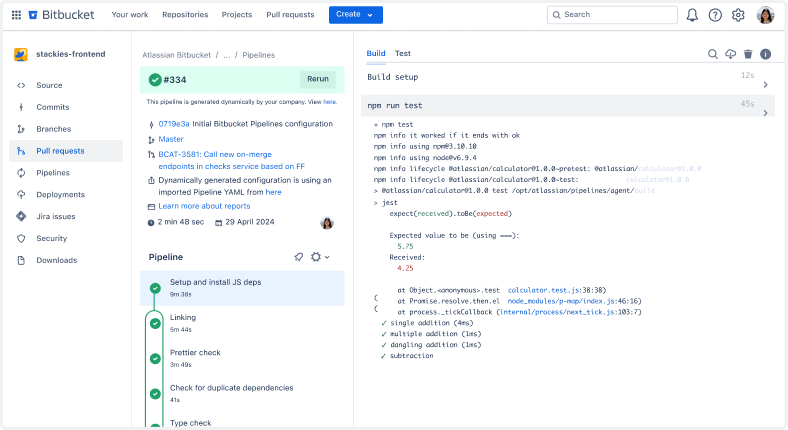The width and height of the screenshot is (788, 430).
Task: Click the trash icon in log toolbar
Action: 748,54
